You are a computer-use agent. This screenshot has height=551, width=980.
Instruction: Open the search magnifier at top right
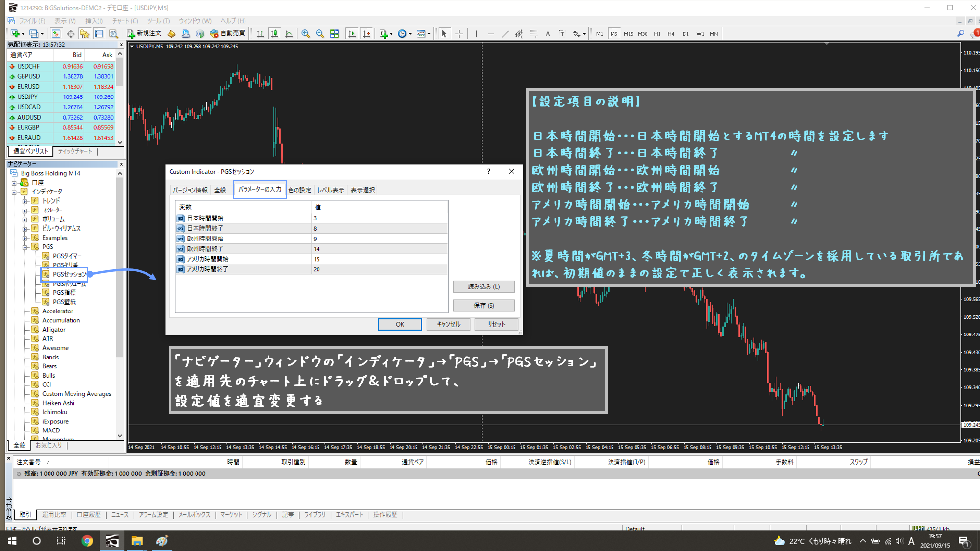(x=961, y=34)
